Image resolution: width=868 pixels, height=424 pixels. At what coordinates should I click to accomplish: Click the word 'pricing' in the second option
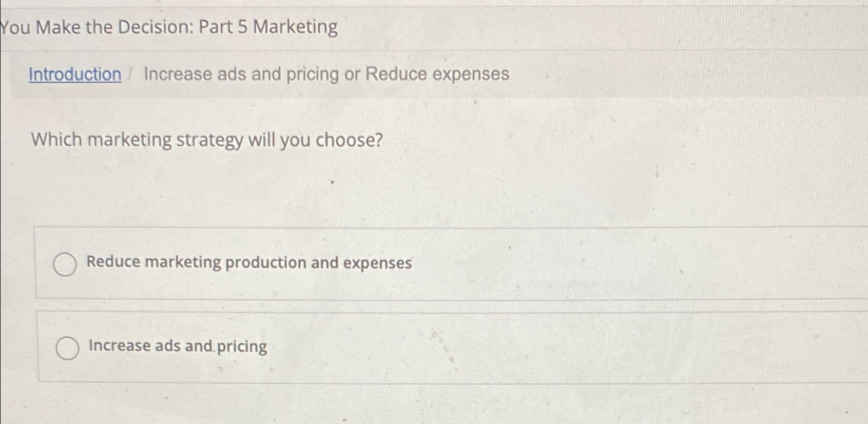coord(242,347)
